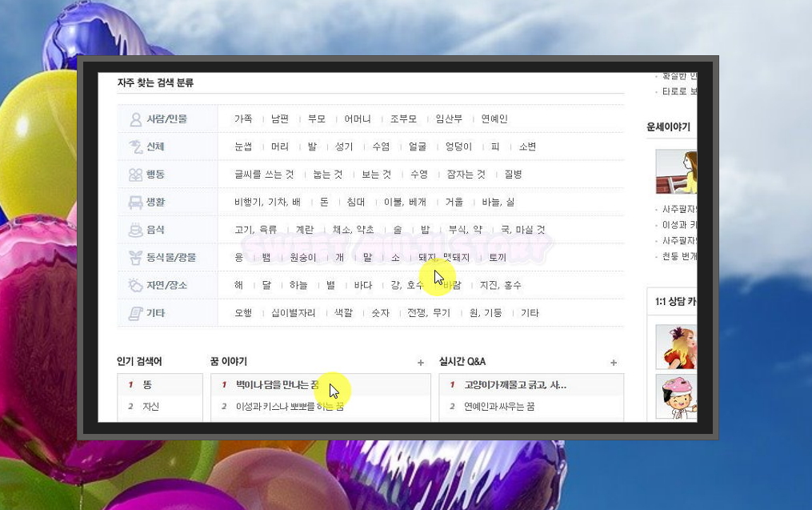Image resolution: width=812 pixels, height=510 pixels.
Task: Open Q&A entry 연예인과 싸우는 꿈
Action: coord(499,407)
